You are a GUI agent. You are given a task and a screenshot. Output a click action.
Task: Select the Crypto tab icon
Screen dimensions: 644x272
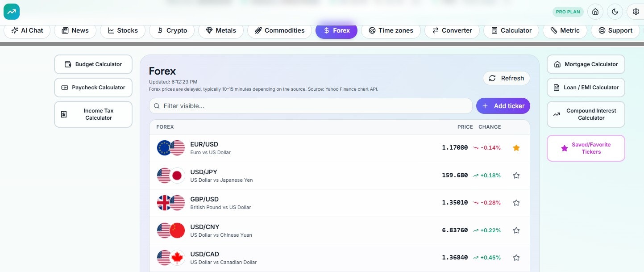[x=160, y=30]
